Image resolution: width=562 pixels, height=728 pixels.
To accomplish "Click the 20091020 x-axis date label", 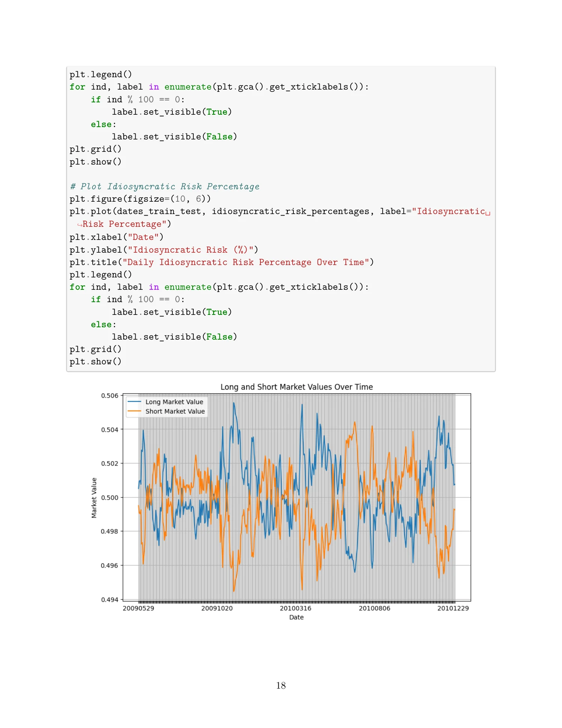I will pyautogui.click(x=217, y=608).
